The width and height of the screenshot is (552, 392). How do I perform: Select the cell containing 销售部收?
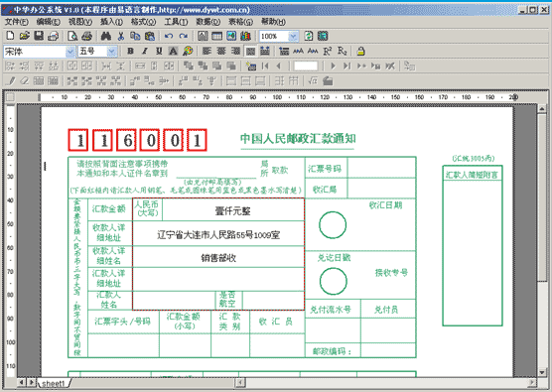[218, 258]
